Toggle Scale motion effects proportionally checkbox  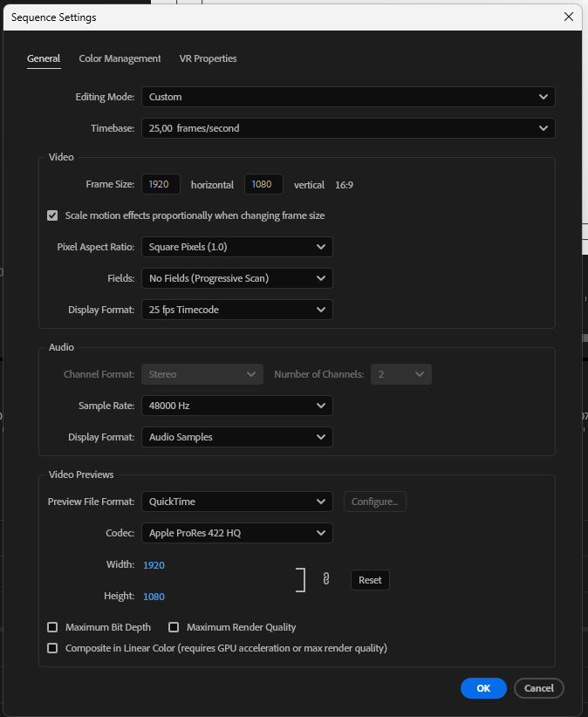coord(52,215)
